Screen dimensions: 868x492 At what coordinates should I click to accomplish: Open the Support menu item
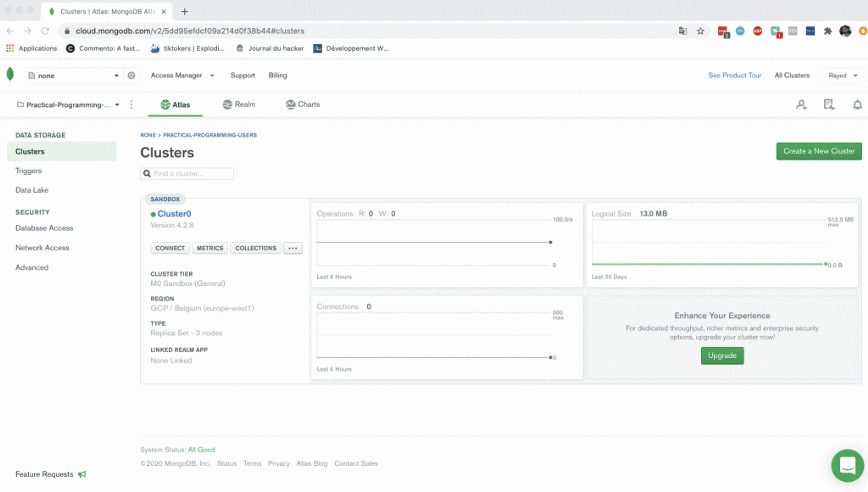(243, 75)
